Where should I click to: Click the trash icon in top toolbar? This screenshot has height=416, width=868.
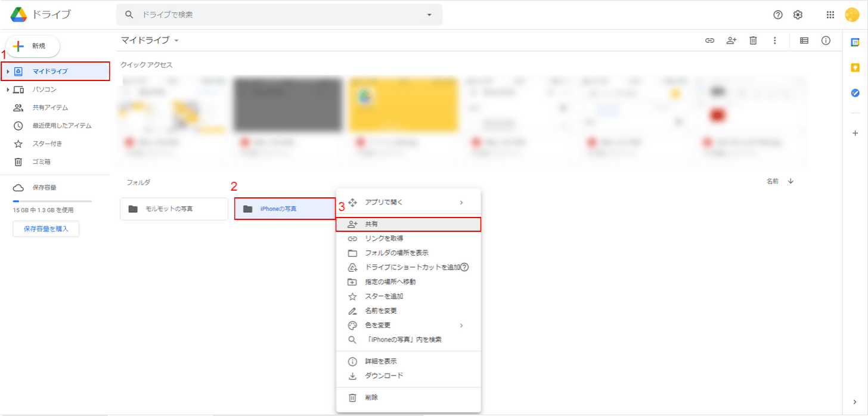(753, 41)
